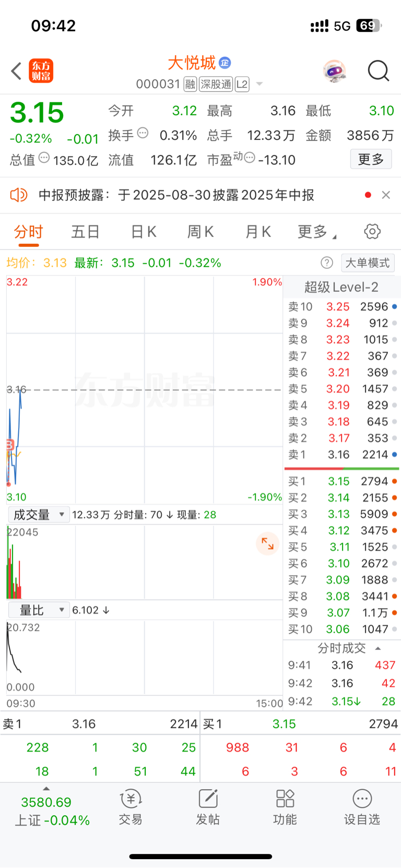Tap the 买3 order row with 5909
The width and height of the screenshot is (401, 868).
(343, 514)
